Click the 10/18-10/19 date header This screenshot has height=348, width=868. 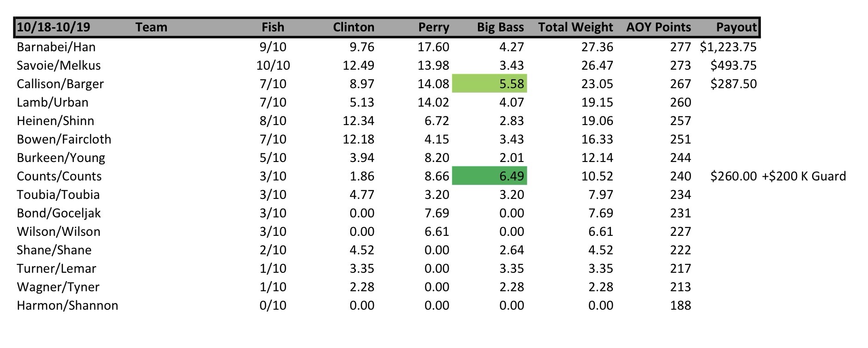(53, 27)
